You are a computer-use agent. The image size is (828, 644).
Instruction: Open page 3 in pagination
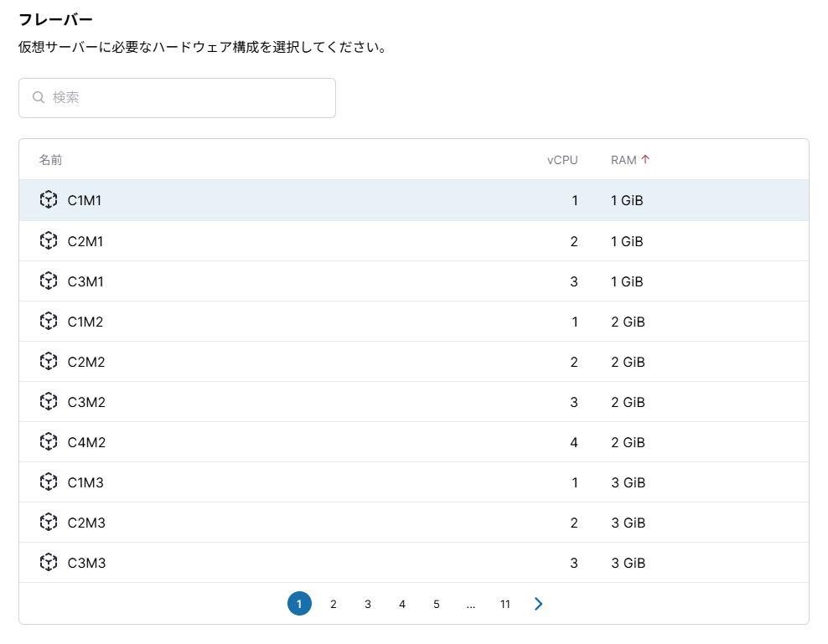(367, 604)
